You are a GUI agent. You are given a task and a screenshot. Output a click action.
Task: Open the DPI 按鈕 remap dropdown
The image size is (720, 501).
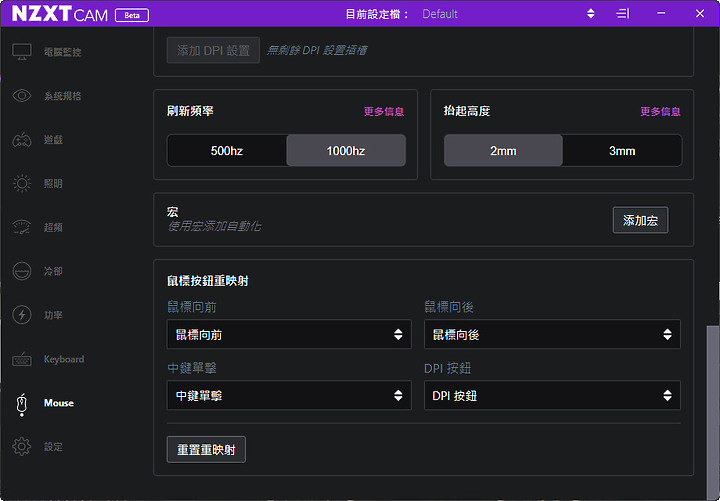point(552,395)
